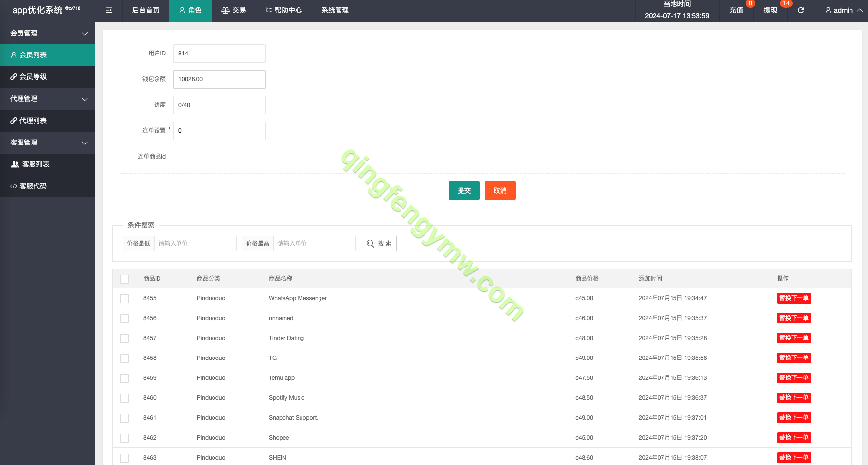Screen dimensions: 868x465
Task: Click 替换下一单 for Spotify Music
Action: (794, 398)
